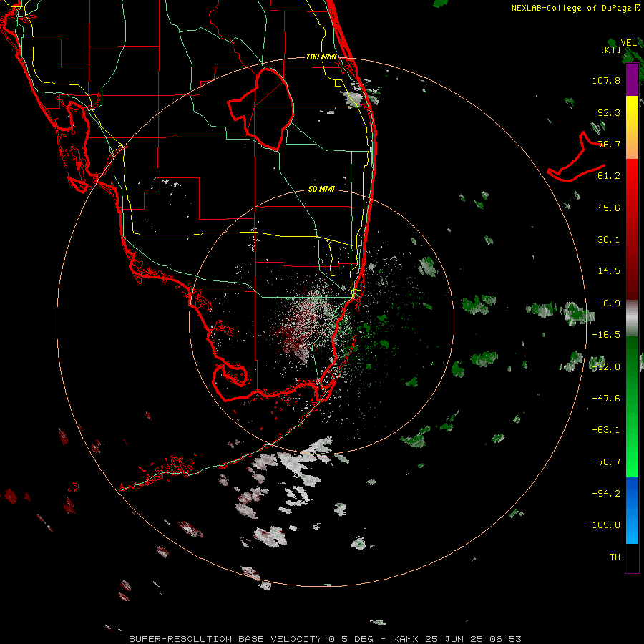Viewport: 644px width, 644px height.
Task: Select the -78.7 scale value
Action: point(606,462)
